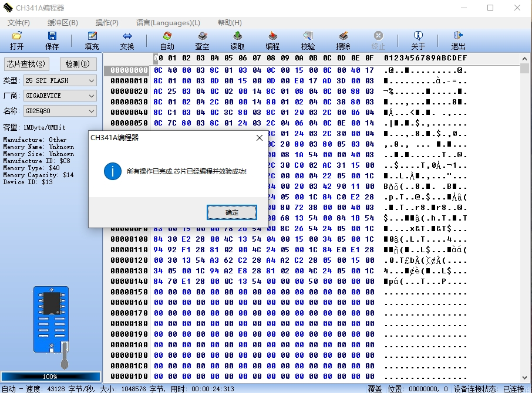532x393 pixels.
Task: Click the 保存 (Save) toolbar icon
Action: tap(52, 40)
